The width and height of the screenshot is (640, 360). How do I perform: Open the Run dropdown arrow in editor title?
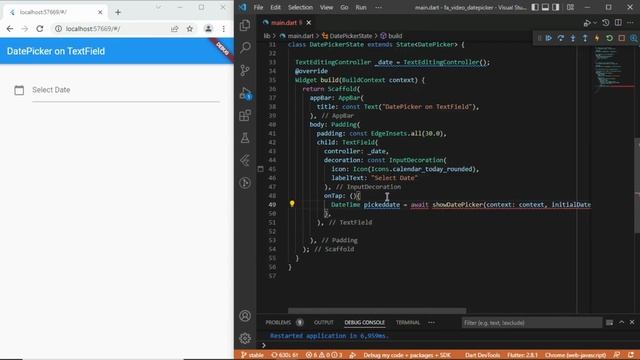click(x=595, y=23)
